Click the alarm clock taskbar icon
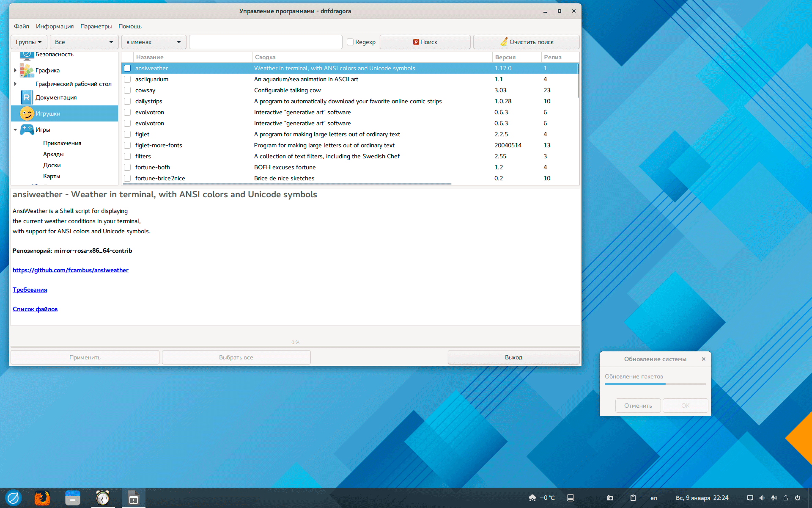 pyautogui.click(x=103, y=498)
